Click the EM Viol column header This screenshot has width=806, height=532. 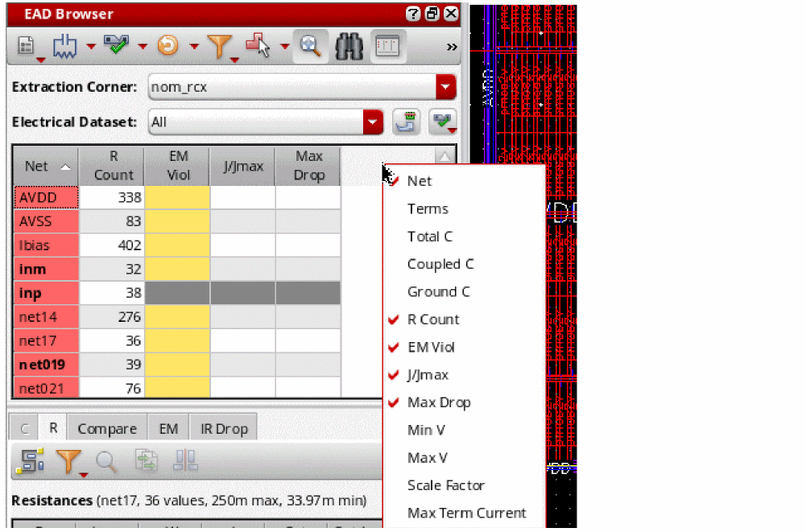(178, 166)
